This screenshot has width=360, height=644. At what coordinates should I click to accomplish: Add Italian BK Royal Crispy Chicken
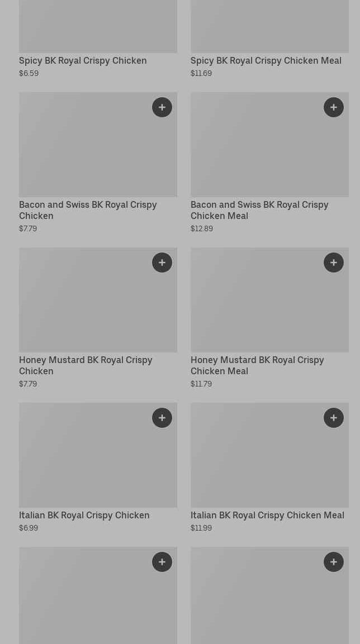click(x=162, y=418)
